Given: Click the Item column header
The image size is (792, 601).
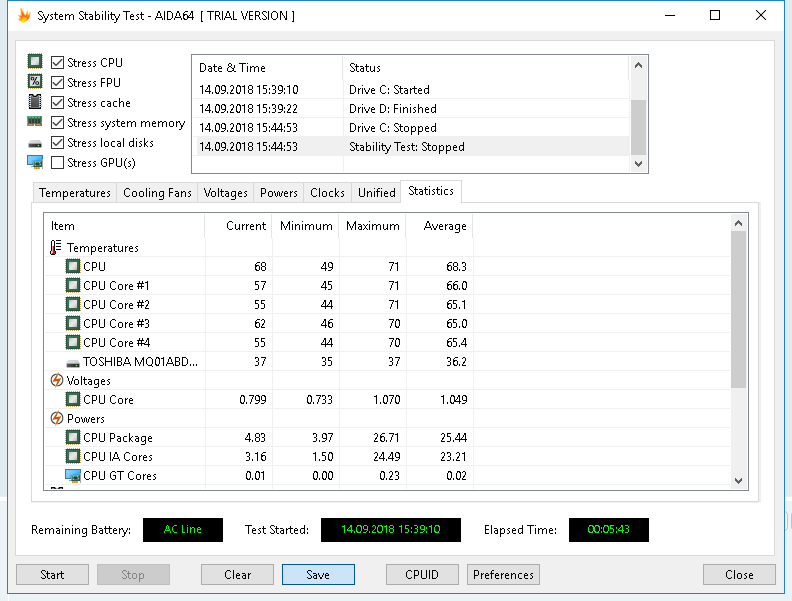Looking at the screenshot, I should (x=125, y=226).
